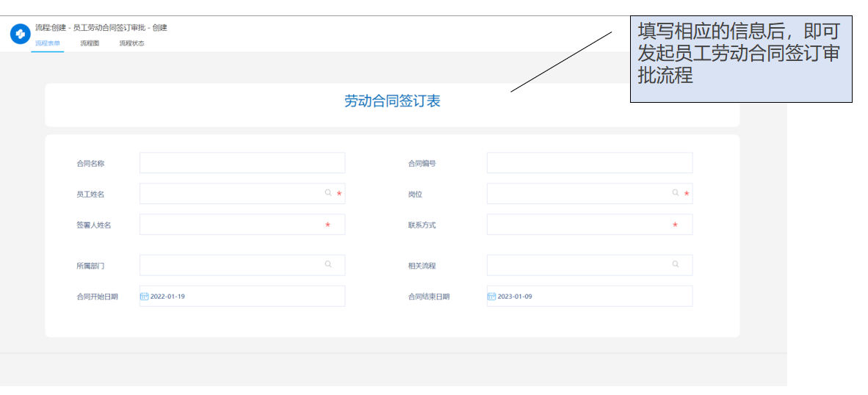Screen dimensions: 868x395
Task: Select the 签署人姓名 input box
Action: click(242, 225)
